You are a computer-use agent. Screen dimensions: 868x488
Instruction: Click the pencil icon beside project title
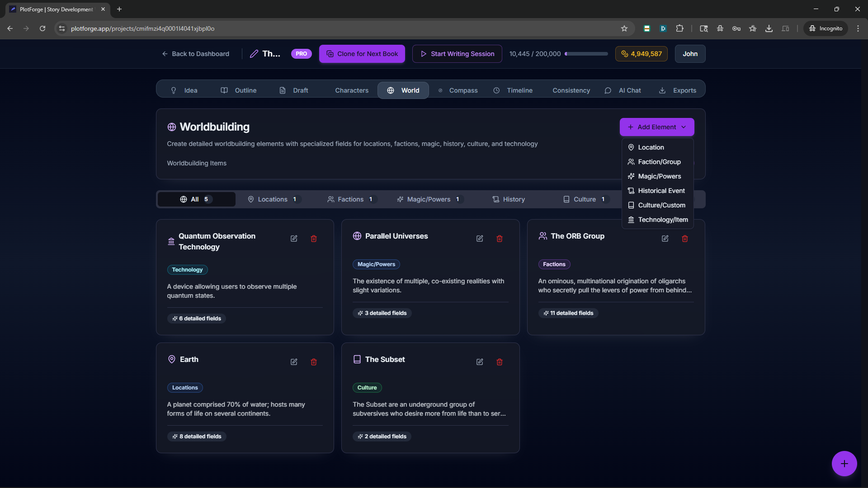pos(254,54)
